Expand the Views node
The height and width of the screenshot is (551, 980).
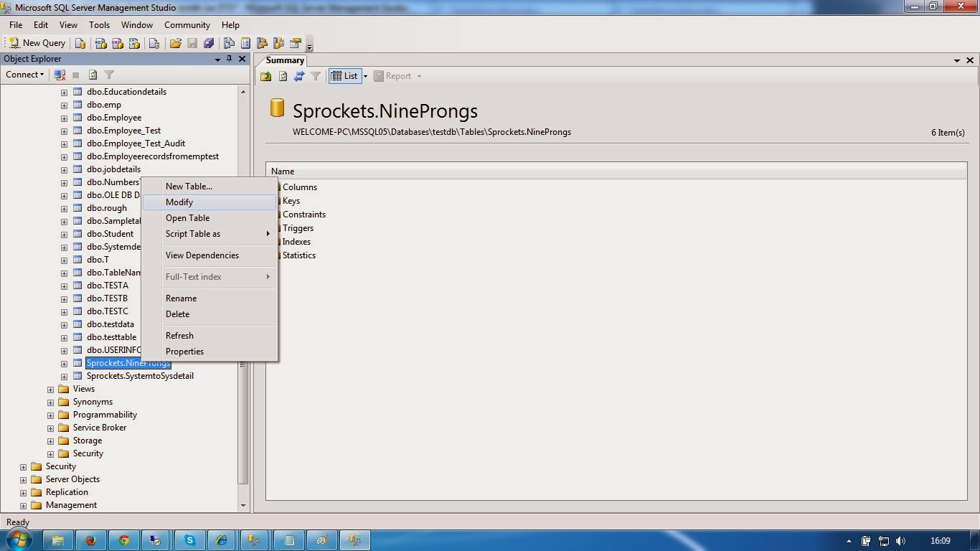point(50,388)
